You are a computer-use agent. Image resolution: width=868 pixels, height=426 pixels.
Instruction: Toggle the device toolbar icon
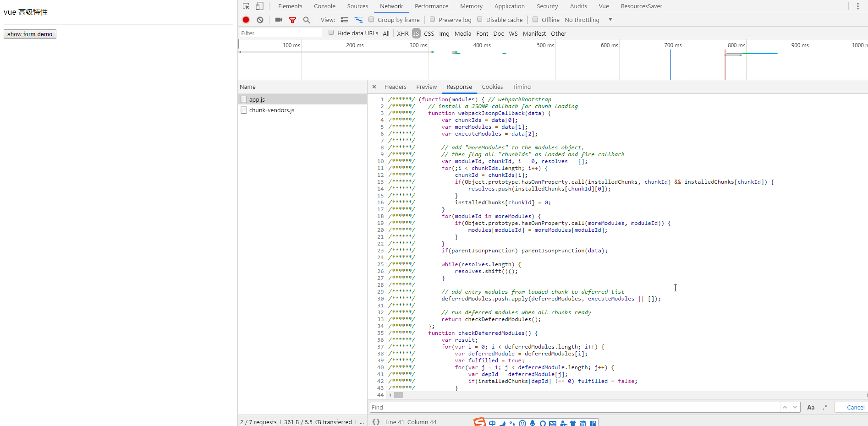click(x=259, y=6)
